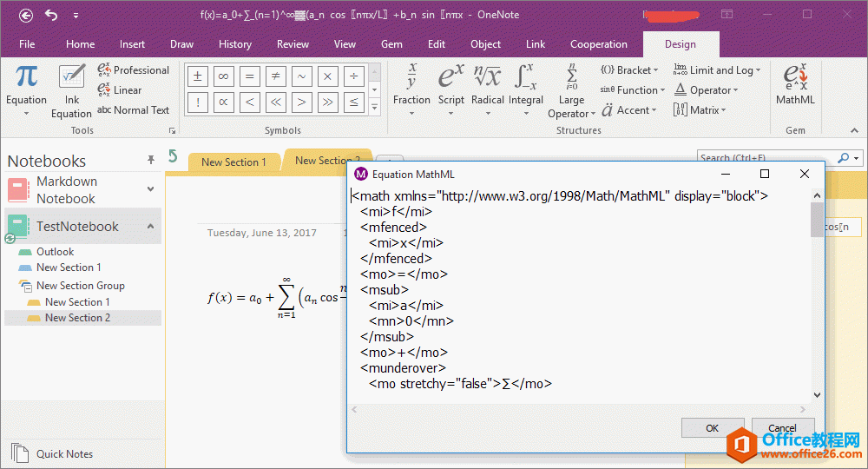Insert the equals symbol
Viewport: 868px width, 469px height.
250,76
